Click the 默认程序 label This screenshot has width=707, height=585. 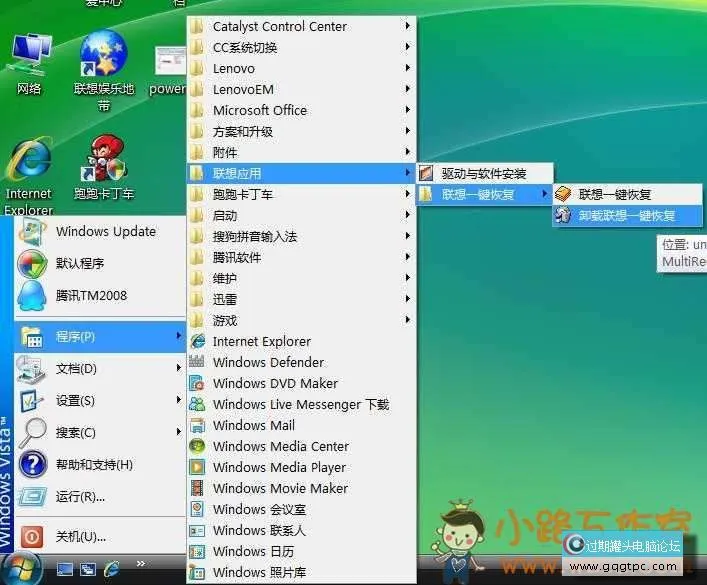pyautogui.click(x=80, y=263)
